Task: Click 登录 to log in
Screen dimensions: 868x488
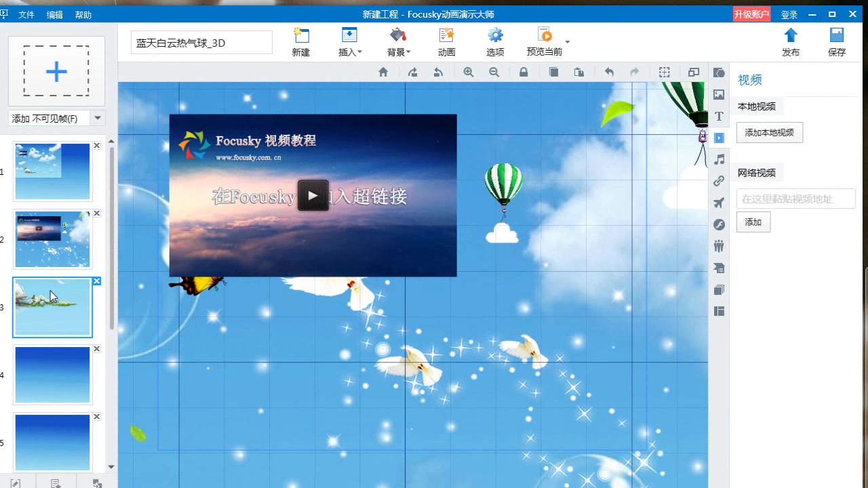Action: click(x=789, y=14)
